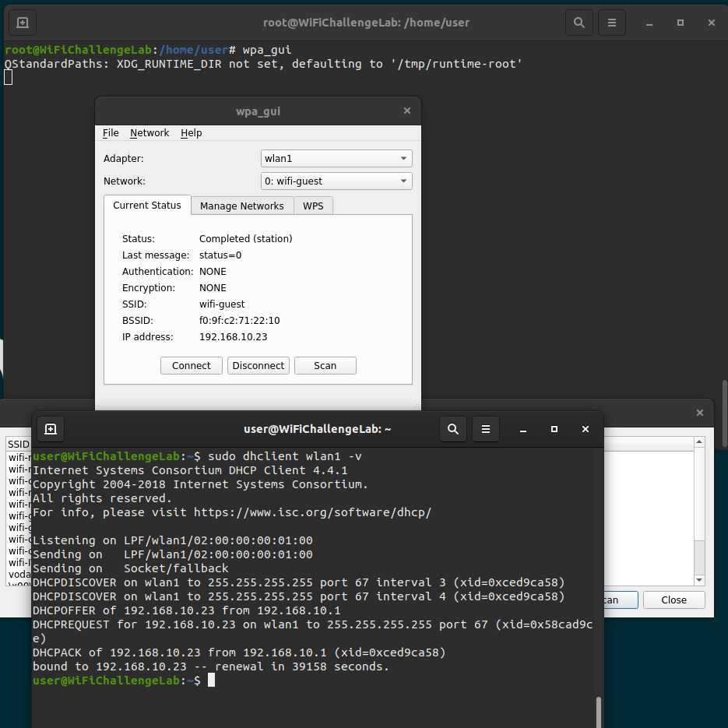The height and width of the screenshot is (728, 728).
Task: Open the hamburger menu in the user terminal
Action: pyautogui.click(x=486, y=428)
